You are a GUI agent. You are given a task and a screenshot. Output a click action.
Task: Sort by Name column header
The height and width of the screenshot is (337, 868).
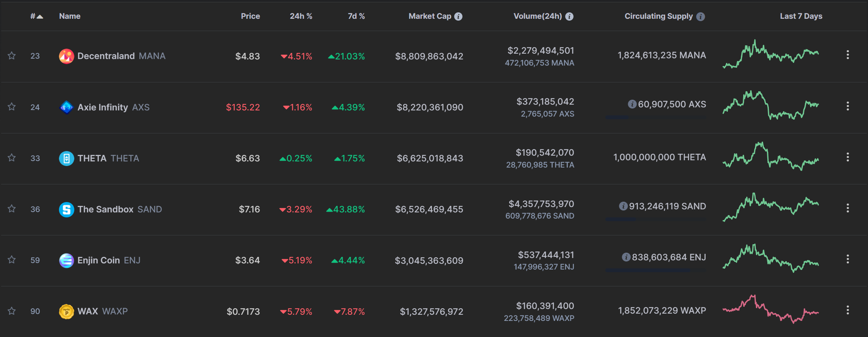click(x=70, y=16)
